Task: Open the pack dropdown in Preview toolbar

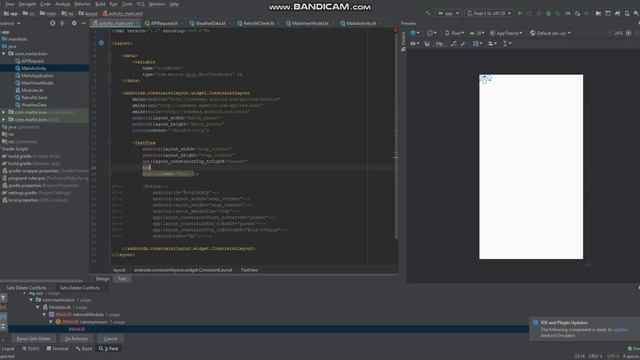Action: 477,43
